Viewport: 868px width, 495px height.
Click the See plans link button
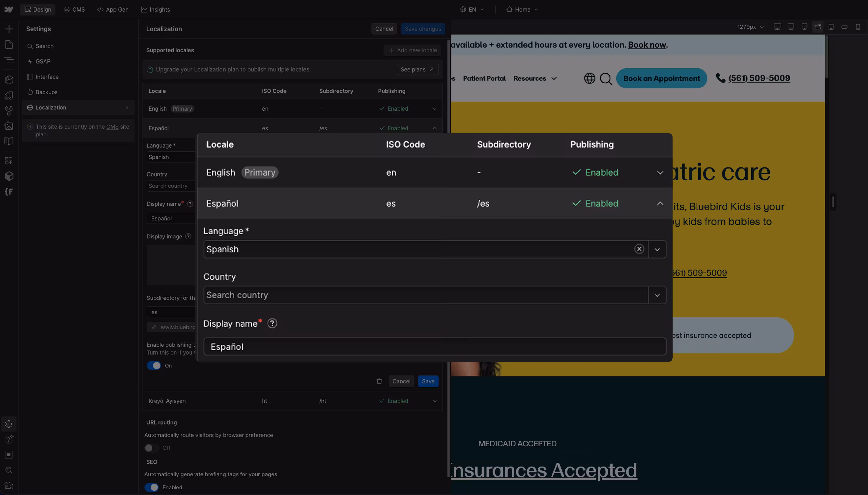pos(417,69)
